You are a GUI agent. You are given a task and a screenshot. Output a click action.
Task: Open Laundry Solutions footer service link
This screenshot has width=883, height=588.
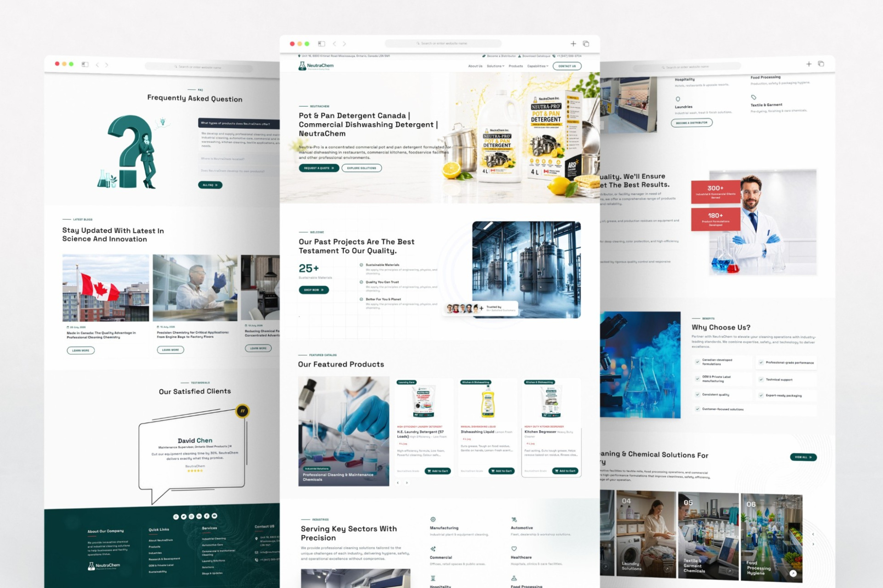(x=213, y=561)
